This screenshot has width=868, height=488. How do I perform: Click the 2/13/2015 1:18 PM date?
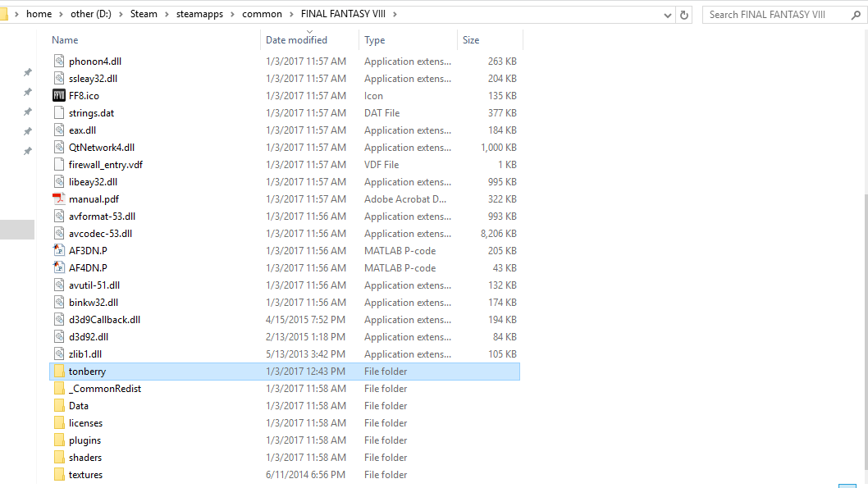(x=305, y=337)
